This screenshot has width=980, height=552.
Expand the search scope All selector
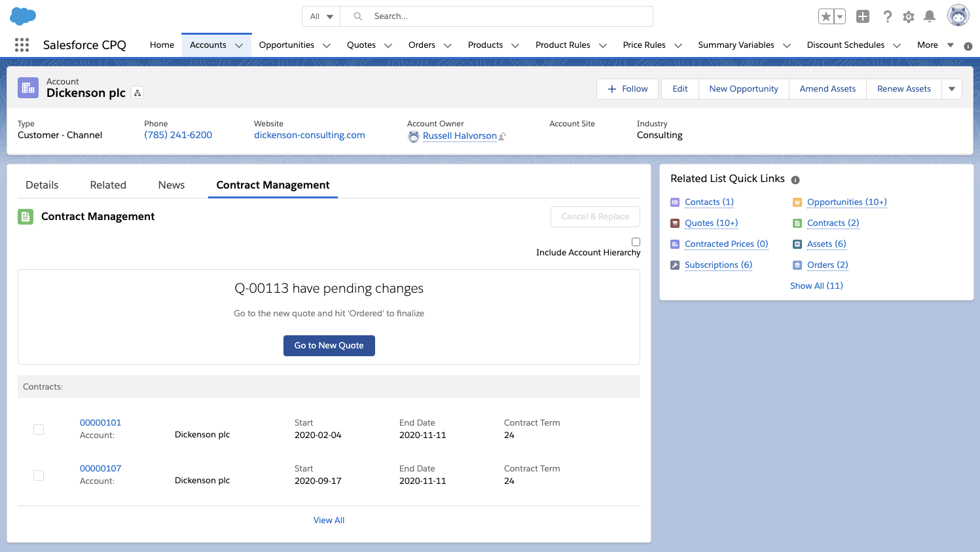coord(321,16)
